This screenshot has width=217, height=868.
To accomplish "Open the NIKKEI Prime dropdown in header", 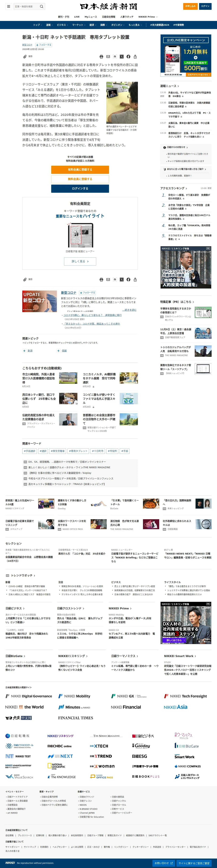I will tap(148, 17).
